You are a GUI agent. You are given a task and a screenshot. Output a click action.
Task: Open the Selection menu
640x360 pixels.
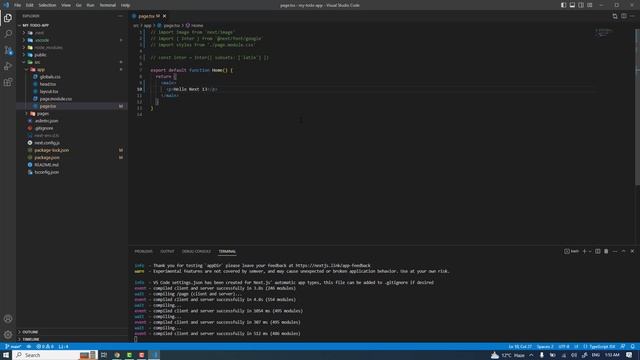[x=47, y=5]
